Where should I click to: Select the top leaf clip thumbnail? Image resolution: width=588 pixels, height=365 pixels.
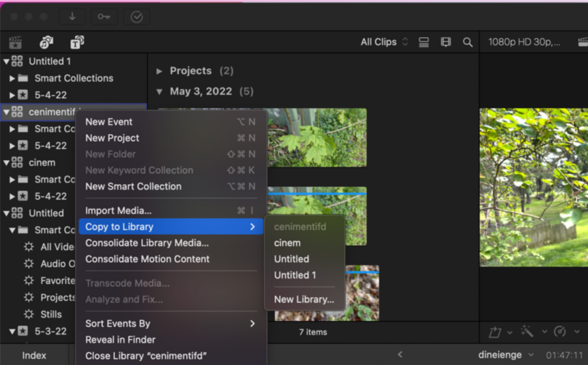pyautogui.click(x=317, y=138)
